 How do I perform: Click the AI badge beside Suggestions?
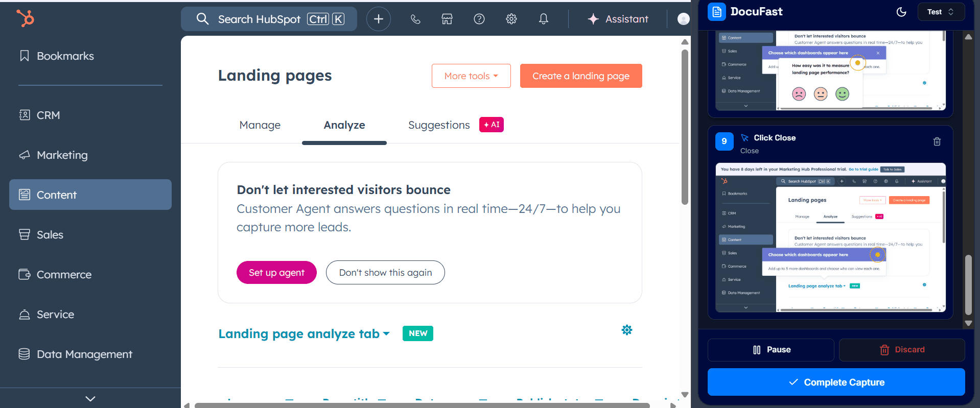(x=492, y=125)
